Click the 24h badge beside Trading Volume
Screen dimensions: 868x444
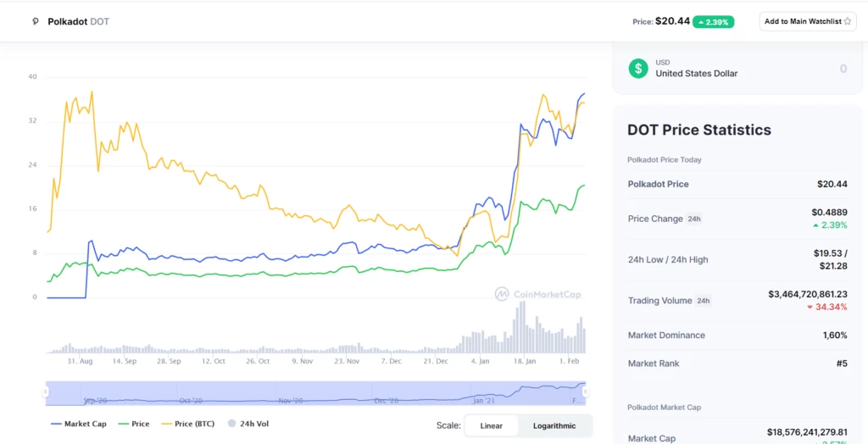(703, 301)
